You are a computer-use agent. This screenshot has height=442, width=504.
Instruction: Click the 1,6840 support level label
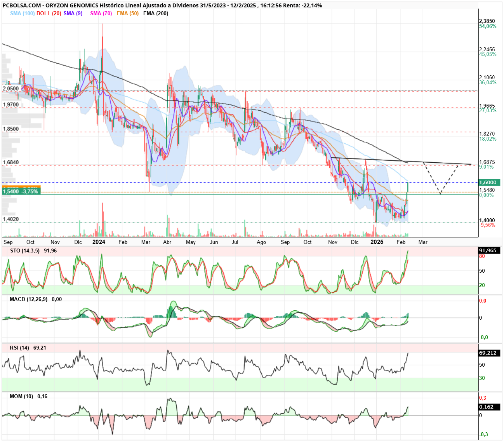11,162
